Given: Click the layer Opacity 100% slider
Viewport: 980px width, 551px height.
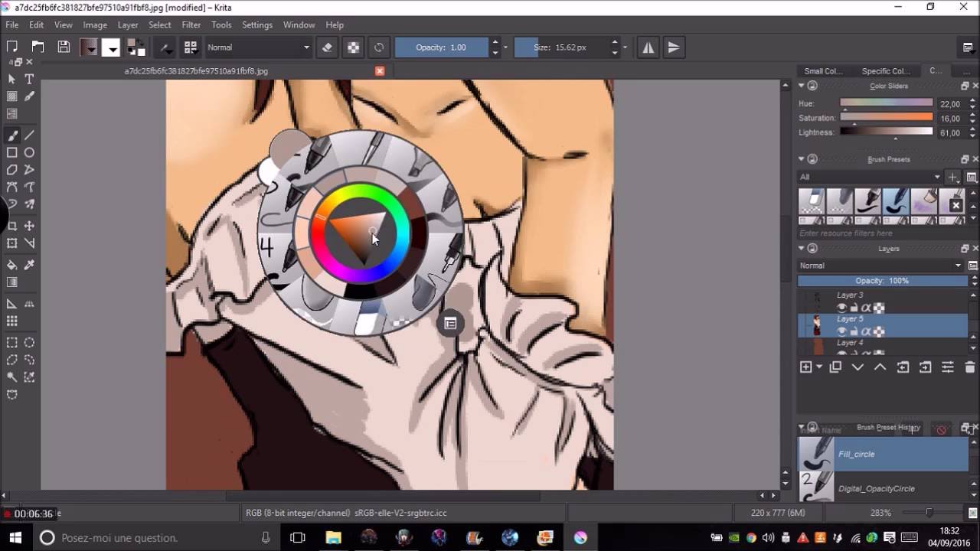Looking at the screenshot, I should 883,281.
